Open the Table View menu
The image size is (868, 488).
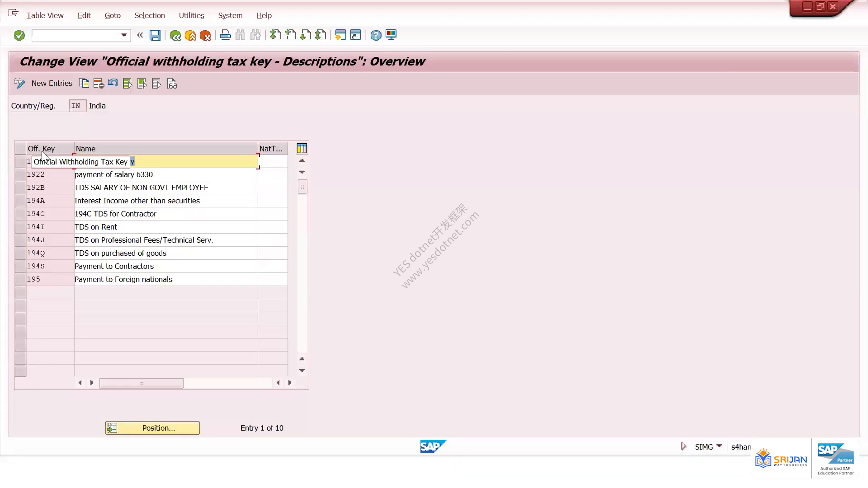click(x=45, y=15)
